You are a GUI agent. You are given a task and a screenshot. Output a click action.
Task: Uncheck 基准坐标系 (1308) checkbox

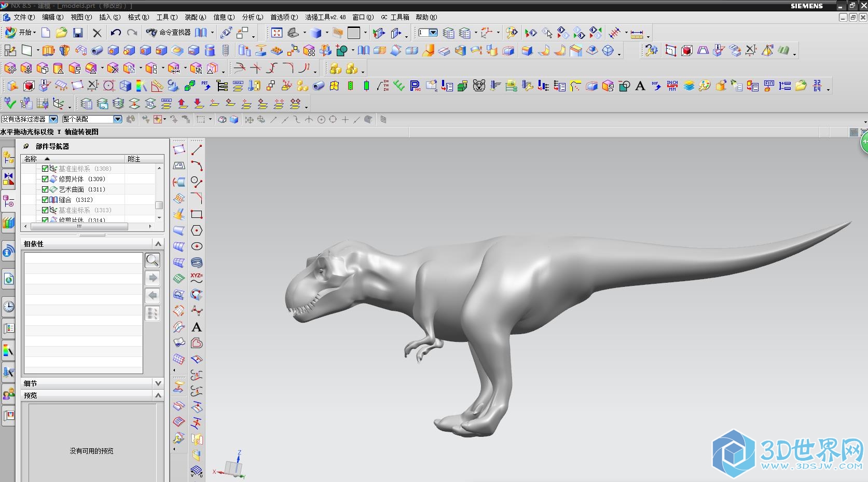[45, 169]
